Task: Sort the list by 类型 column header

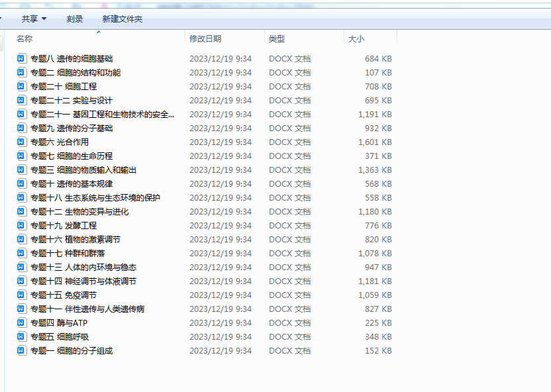Action: point(277,39)
